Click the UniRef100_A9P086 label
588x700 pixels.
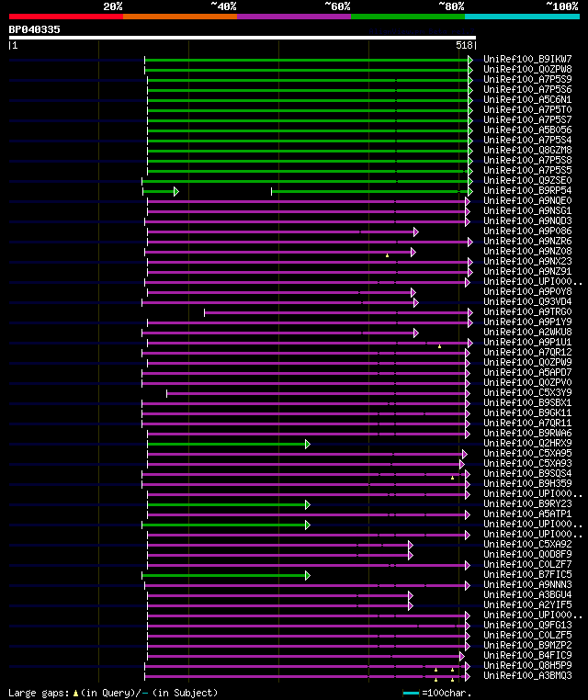[527, 231]
